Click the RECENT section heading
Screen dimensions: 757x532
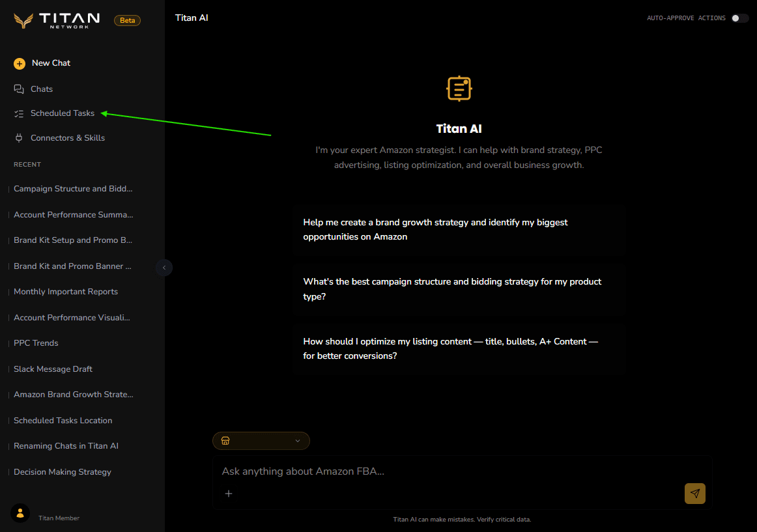(x=27, y=165)
